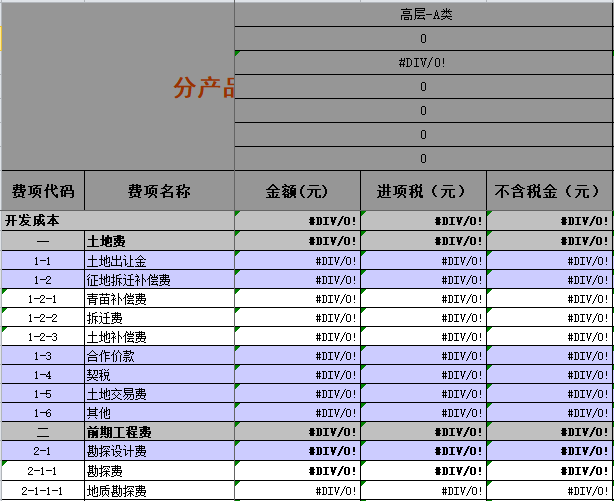Image resolution: width=614 pixels, height=501 pixels.
Task: Select the 土地交易费 cell
Action: [159, 394]
